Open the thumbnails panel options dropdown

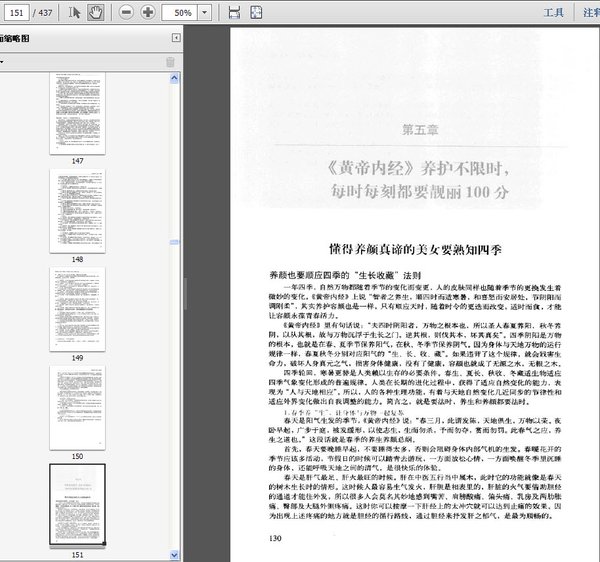2,62
